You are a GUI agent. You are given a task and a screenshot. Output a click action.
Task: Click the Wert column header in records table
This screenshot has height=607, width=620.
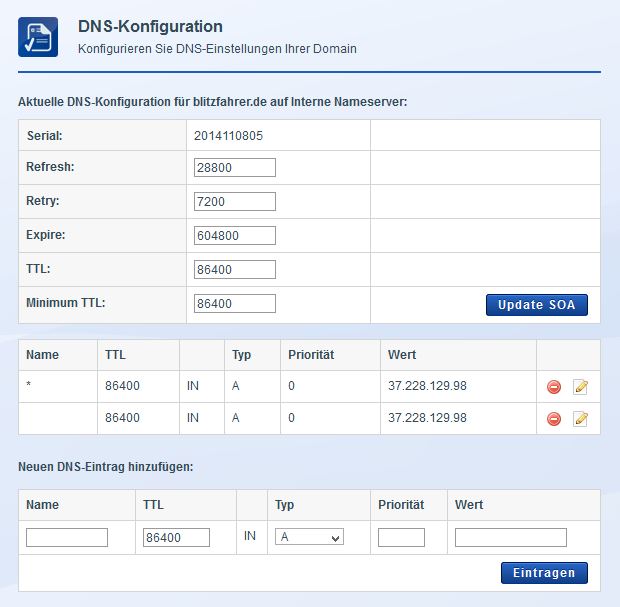(401, 355)
